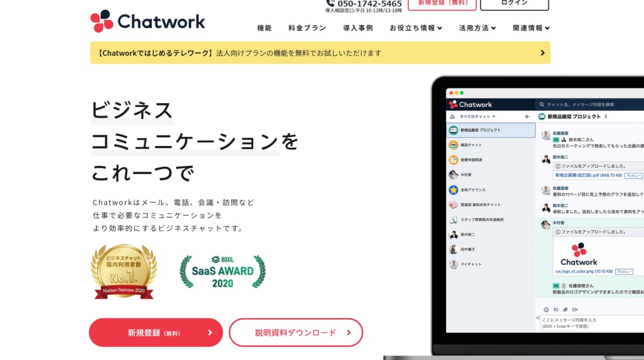Click the collapse arrow left of the message box

coord(538,318)
